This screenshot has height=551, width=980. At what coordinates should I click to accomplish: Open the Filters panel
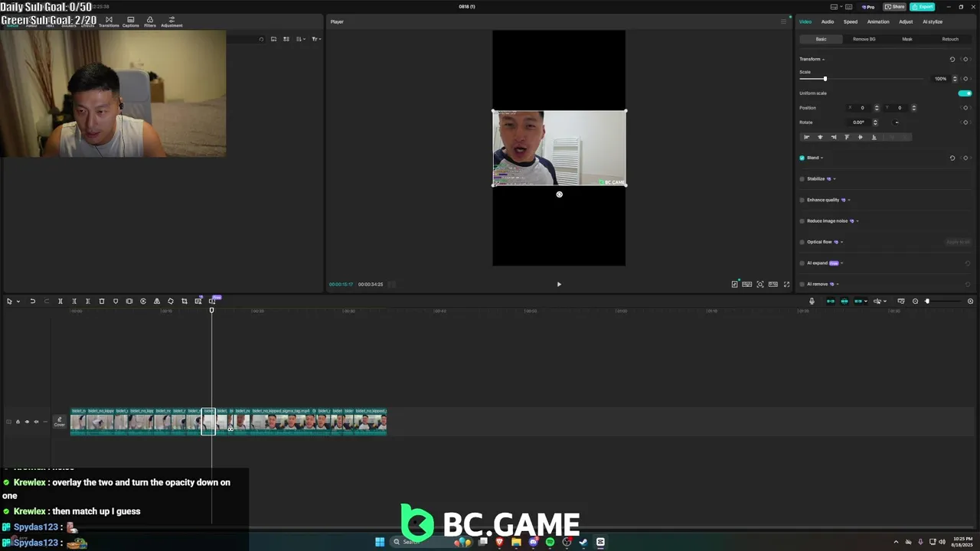coord(150,21)
